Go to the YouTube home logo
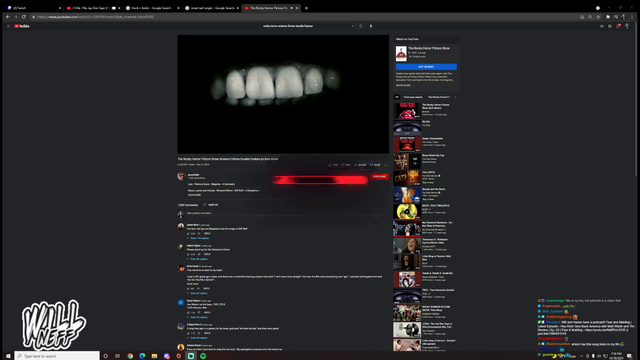Screen dimensions: 640x360 [x=22, y=26]
